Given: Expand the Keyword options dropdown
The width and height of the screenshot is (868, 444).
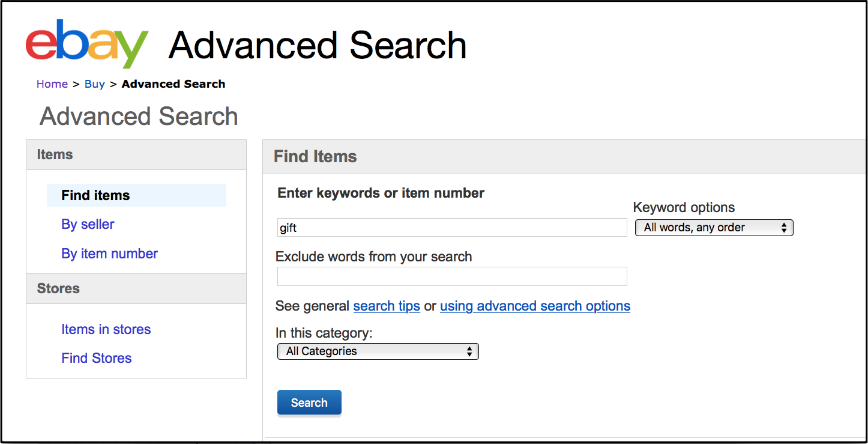Looking at the screenshot, I should click(x=714, y=228).
